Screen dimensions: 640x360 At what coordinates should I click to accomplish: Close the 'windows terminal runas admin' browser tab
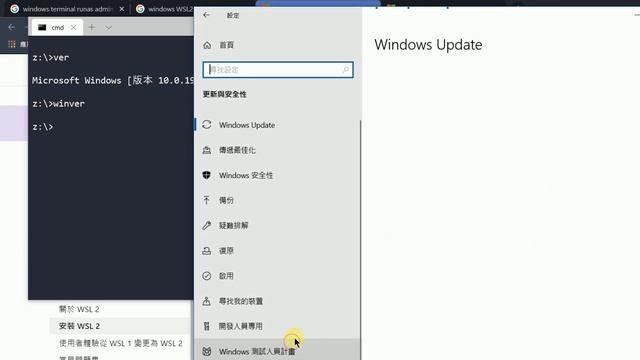point(122,9)
